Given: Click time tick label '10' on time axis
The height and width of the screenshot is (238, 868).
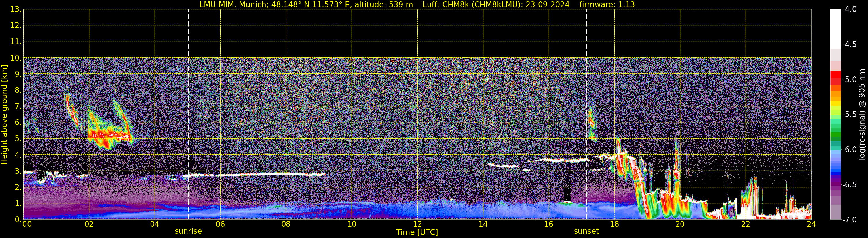Looking at the screenshot, I should tap(352, 224).
